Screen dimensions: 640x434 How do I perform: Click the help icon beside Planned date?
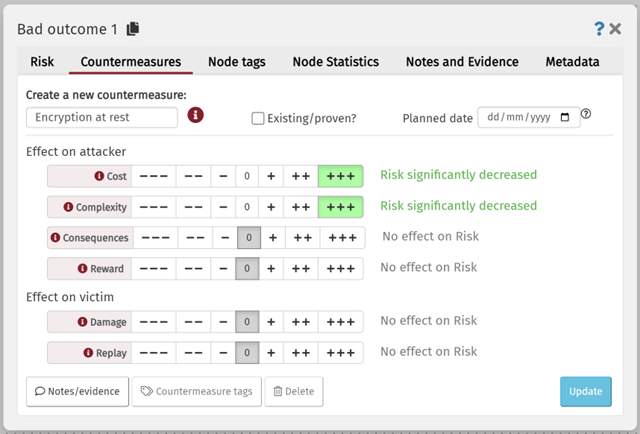(x=586, y=114)
